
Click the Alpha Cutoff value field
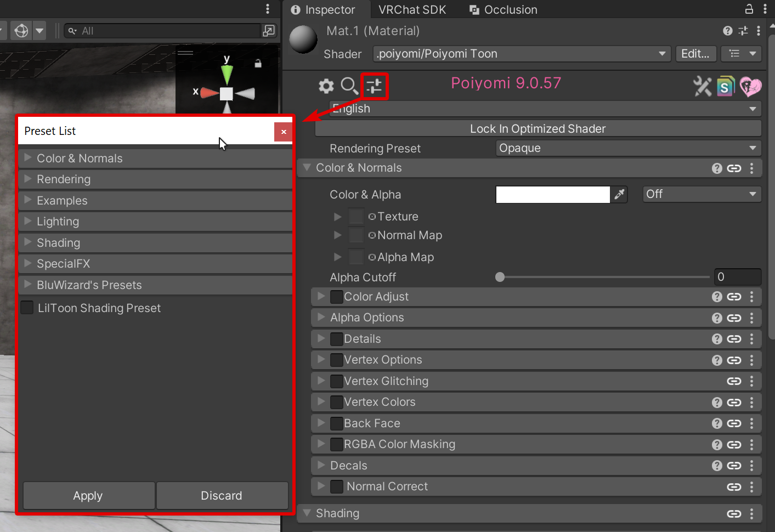coord(738,277)
